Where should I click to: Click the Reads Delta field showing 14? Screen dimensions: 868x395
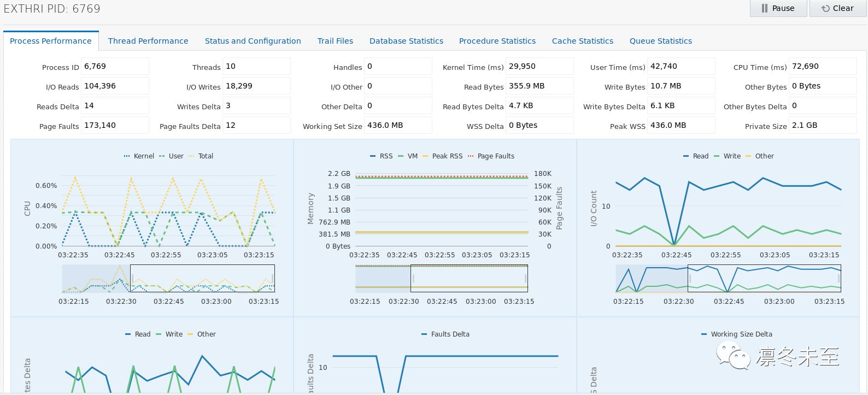click(x=115, y=105)
